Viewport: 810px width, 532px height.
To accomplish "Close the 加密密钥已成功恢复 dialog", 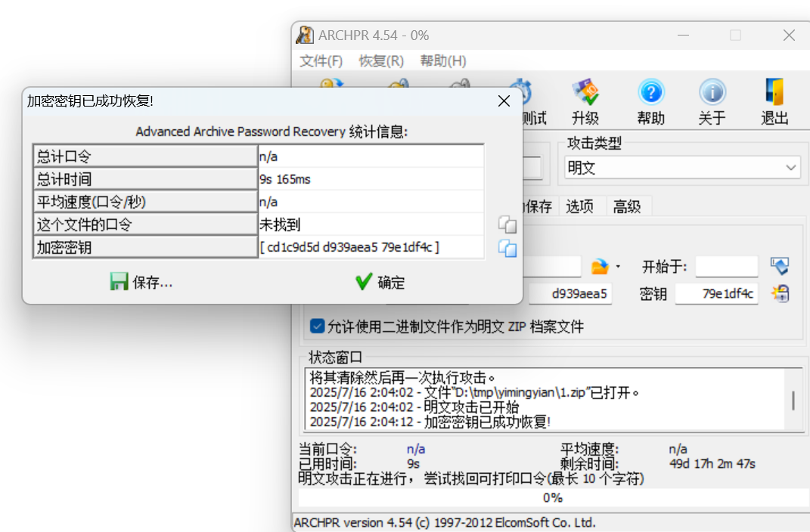I will [x=504, y=101].
